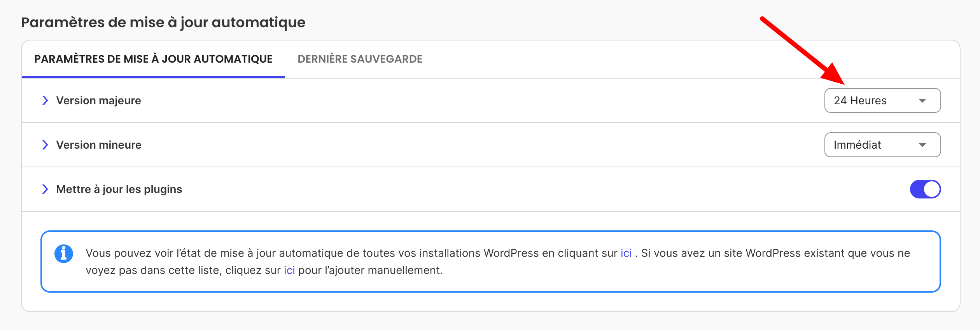Viewport: 980px width, 330px height.
Task: Expand the Version mineure row chevron
Action: 45,145
